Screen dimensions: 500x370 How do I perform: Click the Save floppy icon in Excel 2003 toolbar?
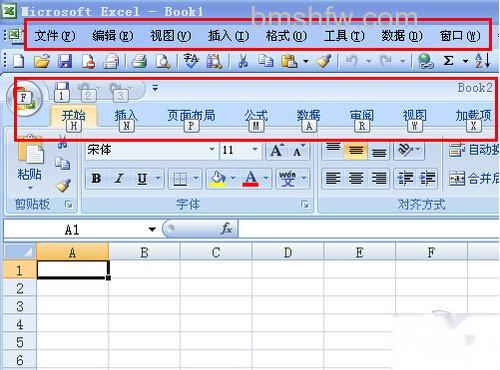[x=65, y=61]
